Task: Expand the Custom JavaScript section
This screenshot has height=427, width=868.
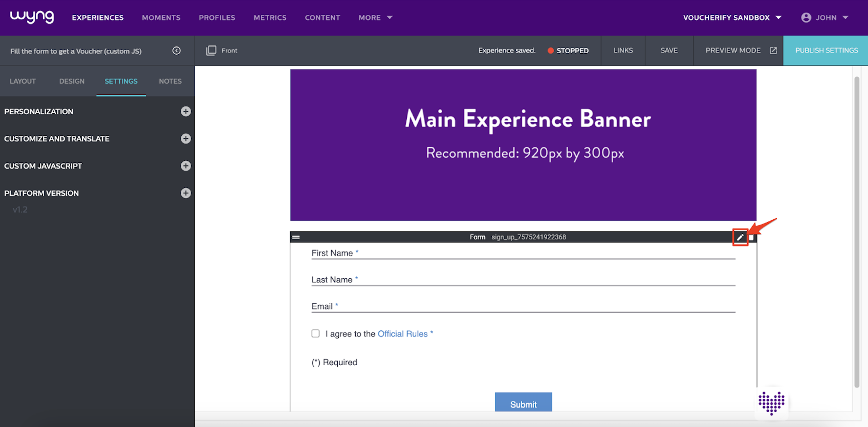Action: pyautogui.click(x=186, y=166)
